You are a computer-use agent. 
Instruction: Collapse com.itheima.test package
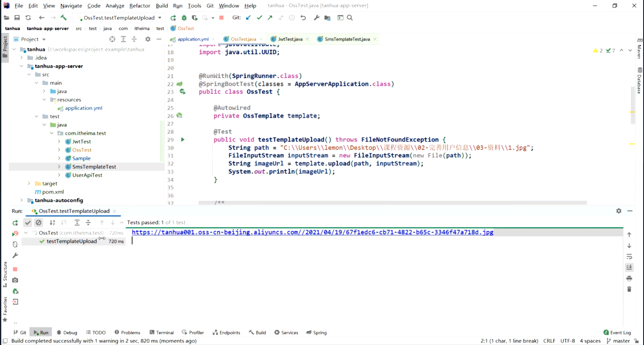(x=51, y=133)
